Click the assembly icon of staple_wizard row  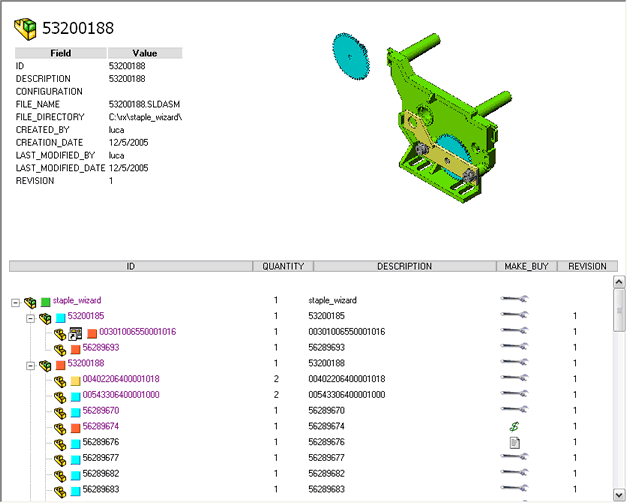click(30, 303)
